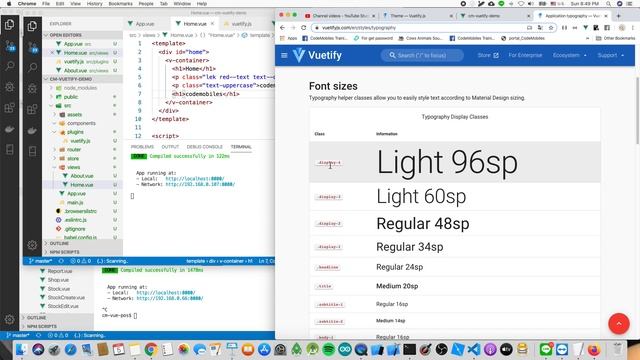Open Spotlight search in macOS menu bar
Screen dimensions: 640x360
click(609, 4)
